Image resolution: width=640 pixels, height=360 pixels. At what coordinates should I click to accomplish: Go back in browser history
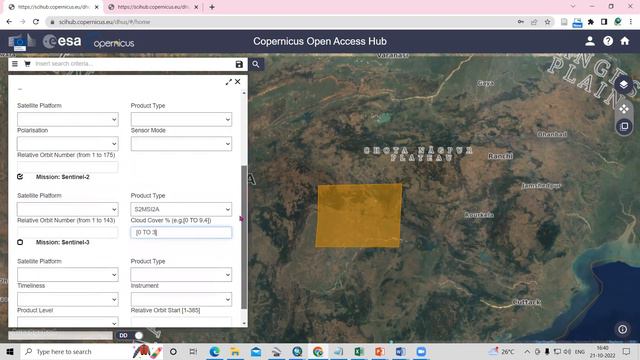(x=9, y=22)
